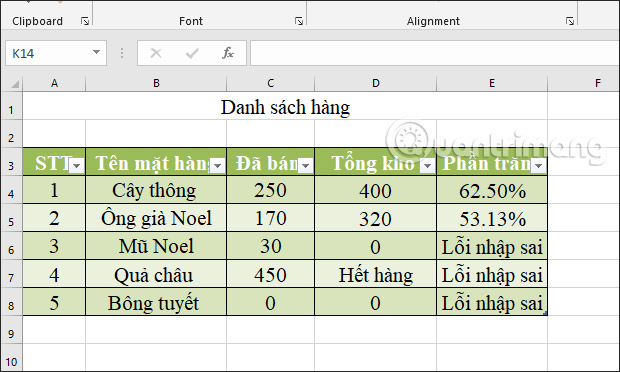Open the STT column filter dropdown
The width and height of the screenshot is (620, 372).
pos(77,166)
